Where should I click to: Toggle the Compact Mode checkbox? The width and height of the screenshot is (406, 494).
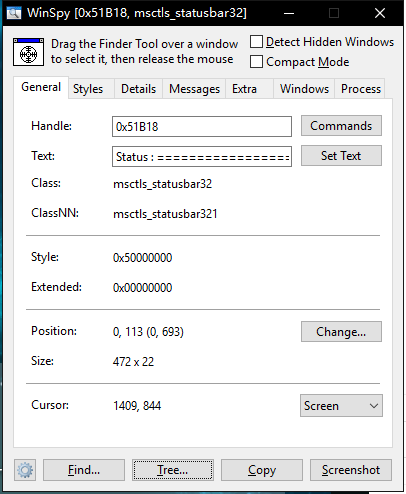coord(256,62)
